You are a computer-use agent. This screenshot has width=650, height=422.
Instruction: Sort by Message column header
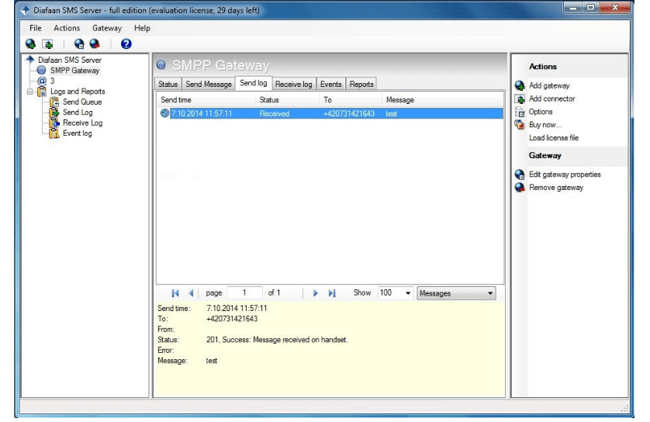point(443,100)
